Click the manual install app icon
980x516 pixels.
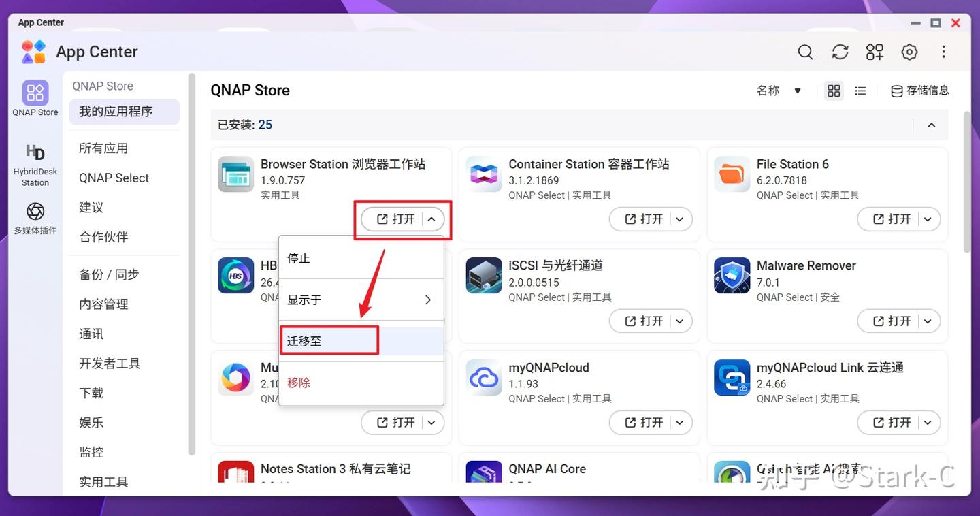coord(875,52)
